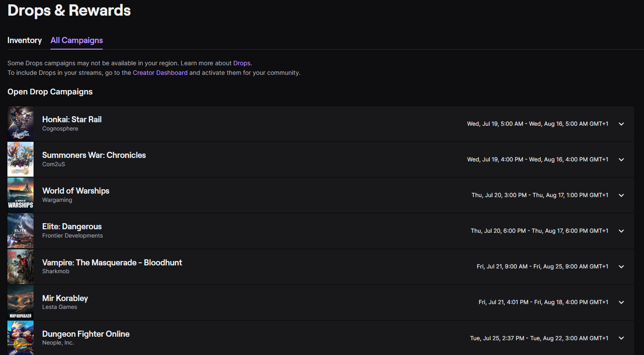Click the Mir Korabley game cover image

pos(20,302)
